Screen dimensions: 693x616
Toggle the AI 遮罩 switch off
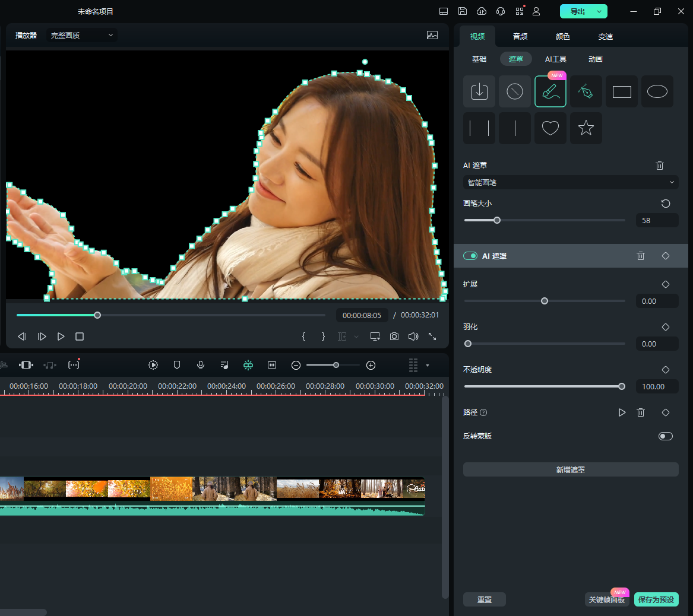(470, 256)
